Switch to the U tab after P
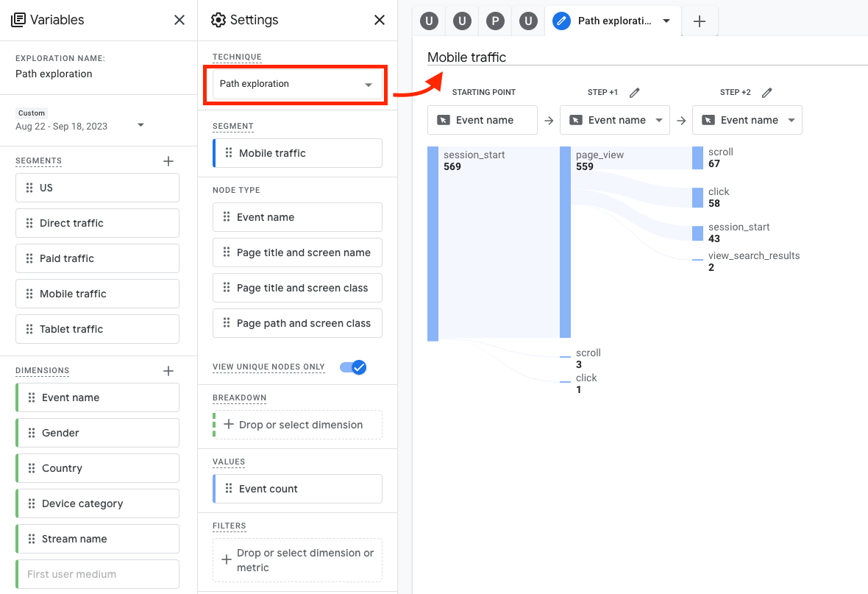This screenshot has width=868, height=594. pos(529,21)
